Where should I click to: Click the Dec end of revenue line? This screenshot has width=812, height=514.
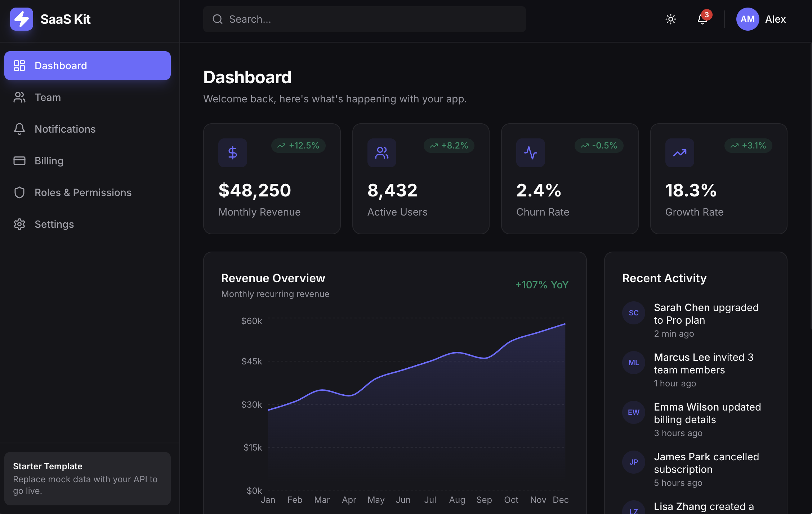point(565,324)
